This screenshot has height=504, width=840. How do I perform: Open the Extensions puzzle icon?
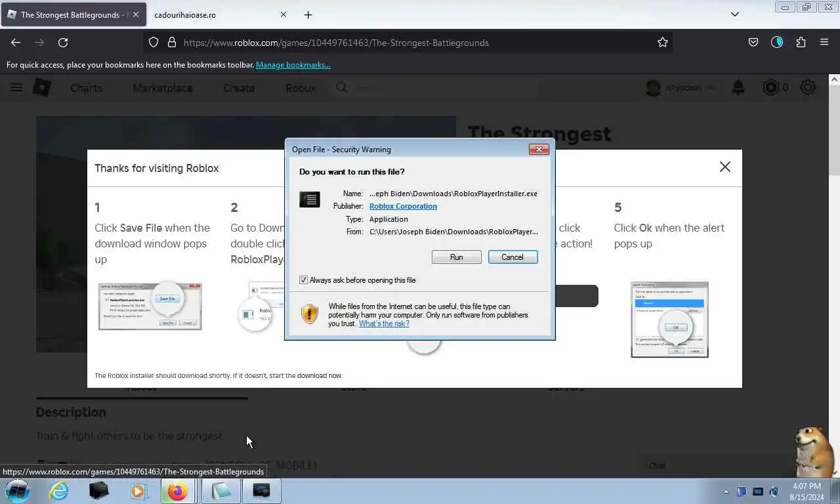[x=801, y=42]
